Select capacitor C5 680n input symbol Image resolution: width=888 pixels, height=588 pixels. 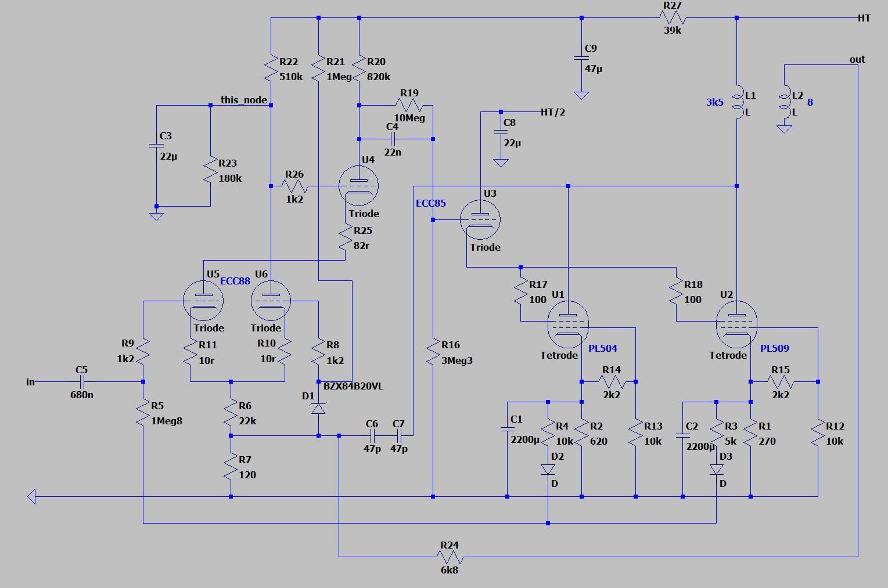(x=81, y=381)
